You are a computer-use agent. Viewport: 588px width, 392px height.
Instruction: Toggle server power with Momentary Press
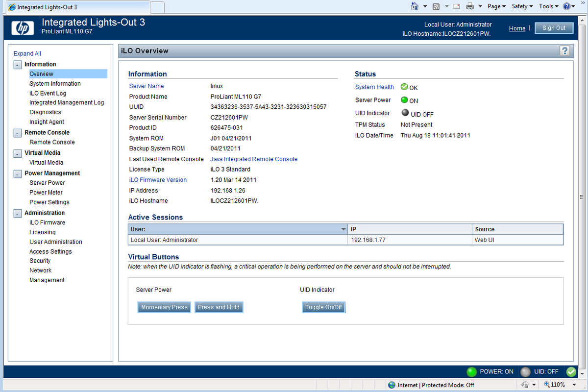tap(164, 307)
